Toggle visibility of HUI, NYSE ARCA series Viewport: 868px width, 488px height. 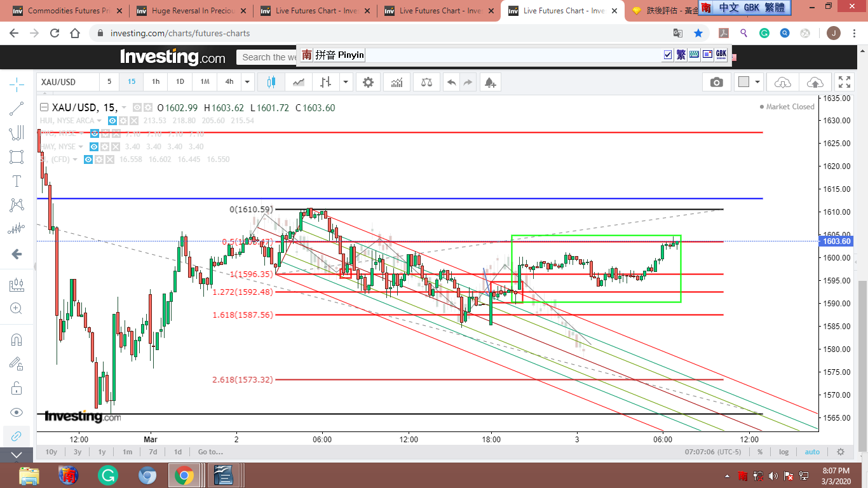pos(112,121)
